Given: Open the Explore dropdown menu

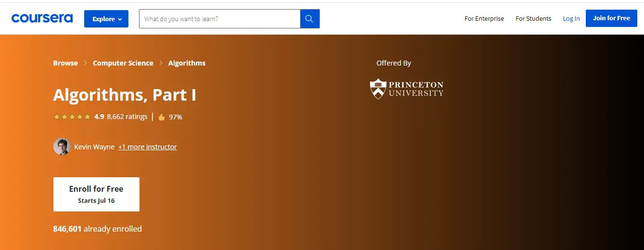Looking at the screenshot, I should click(x=106, y=19).
